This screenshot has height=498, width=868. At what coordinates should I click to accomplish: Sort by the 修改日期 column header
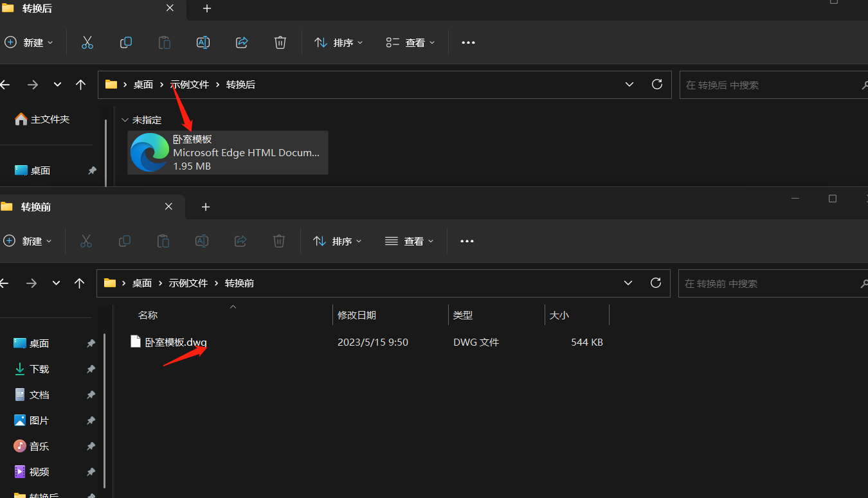(357, 316)
